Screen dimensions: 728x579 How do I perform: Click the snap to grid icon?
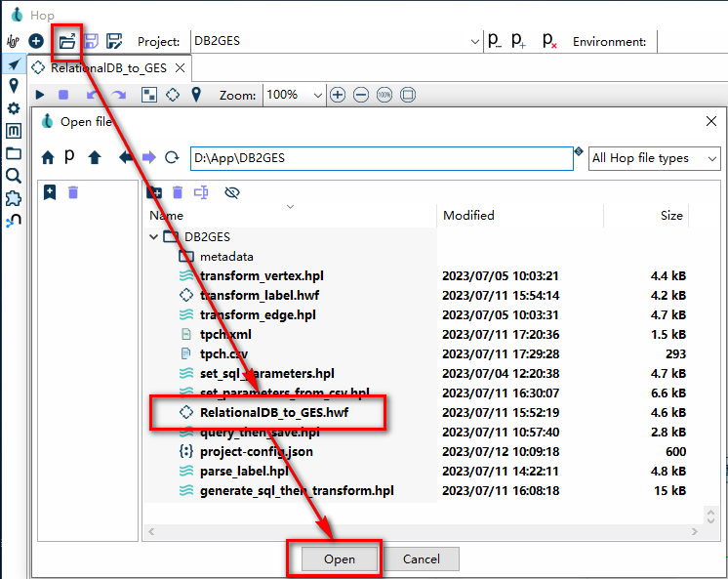tap(149, 95)
